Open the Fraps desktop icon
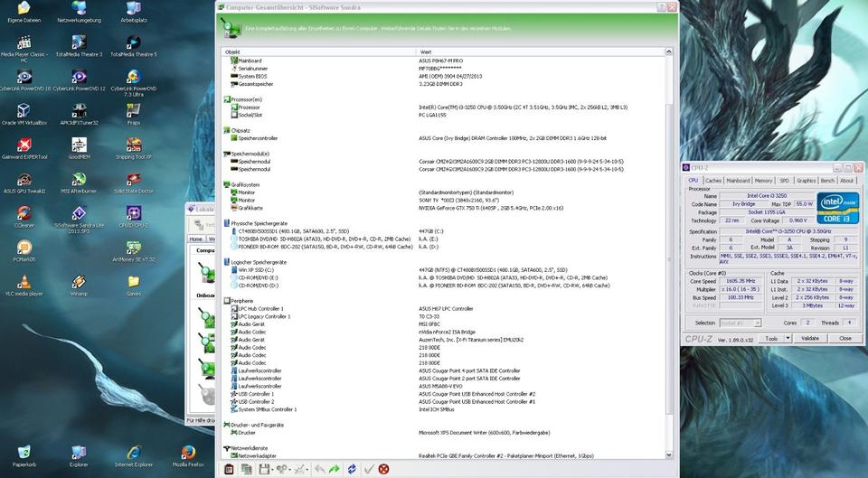 click(x=134, y=110)
